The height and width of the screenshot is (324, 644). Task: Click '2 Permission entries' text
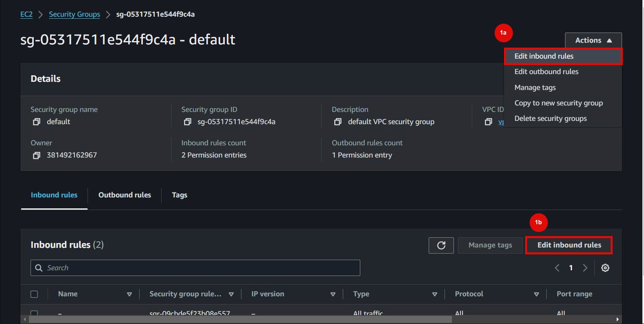214,155
